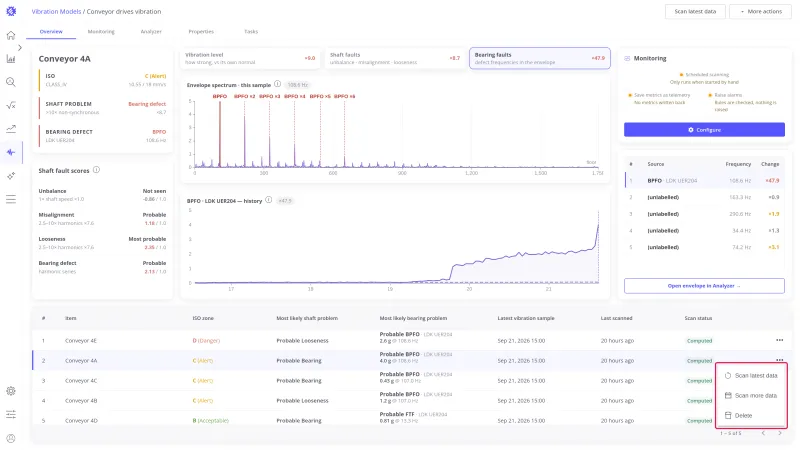Click the Configure button

[704, 130]
